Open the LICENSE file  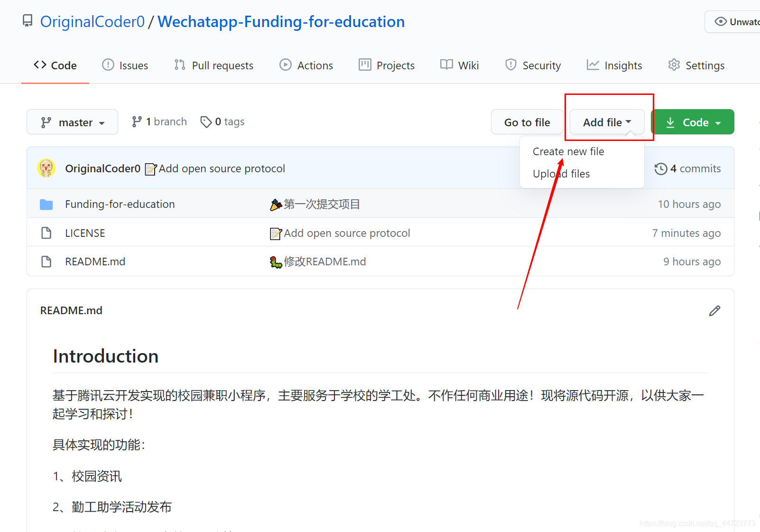[85, 233]
